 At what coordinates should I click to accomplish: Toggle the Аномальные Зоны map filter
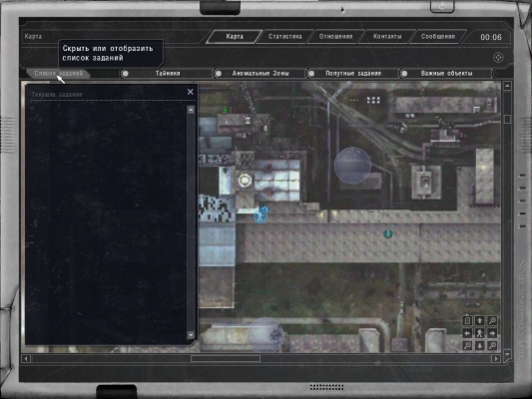261,74
